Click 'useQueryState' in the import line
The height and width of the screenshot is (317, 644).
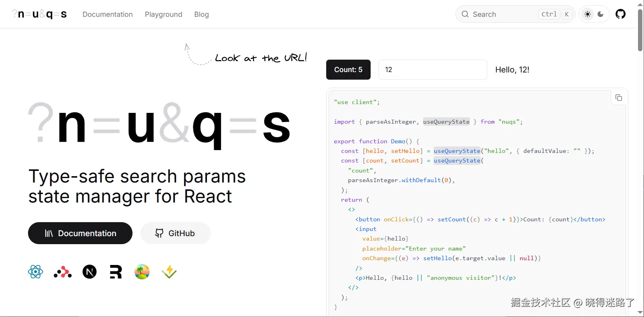pos(446,122)
